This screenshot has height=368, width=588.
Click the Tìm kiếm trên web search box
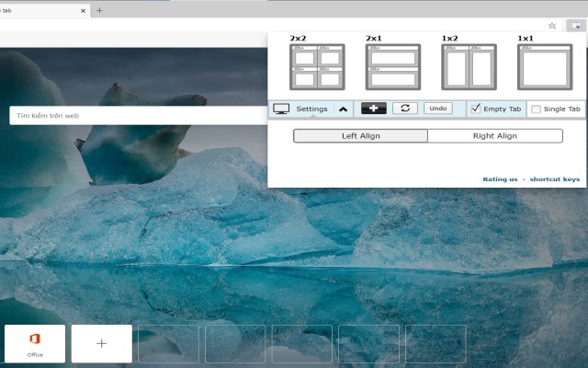(x=139, y=116)
